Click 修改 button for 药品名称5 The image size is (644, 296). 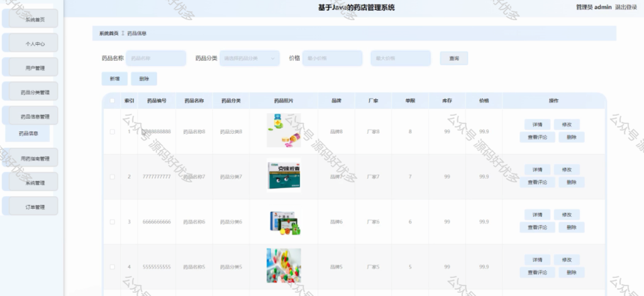pyautogui.click(x=567, y=260)
